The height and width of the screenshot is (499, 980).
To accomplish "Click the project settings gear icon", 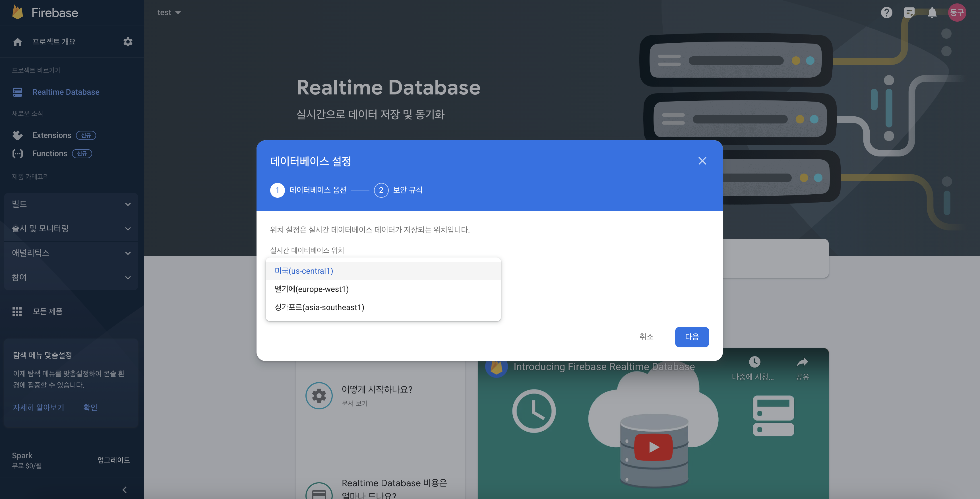I will click(x=128, y=42).
